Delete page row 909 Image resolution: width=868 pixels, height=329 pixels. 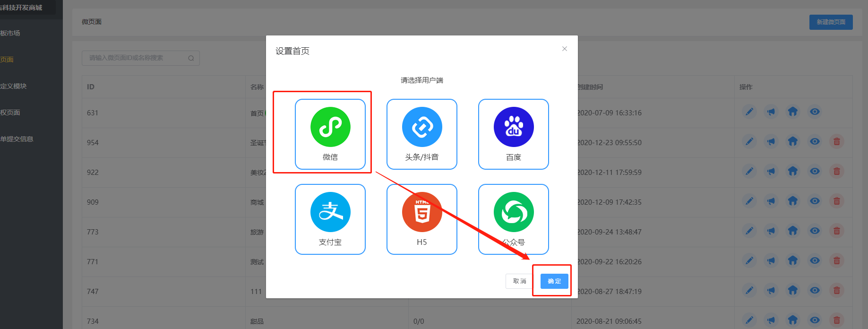(x=836, y=201)
